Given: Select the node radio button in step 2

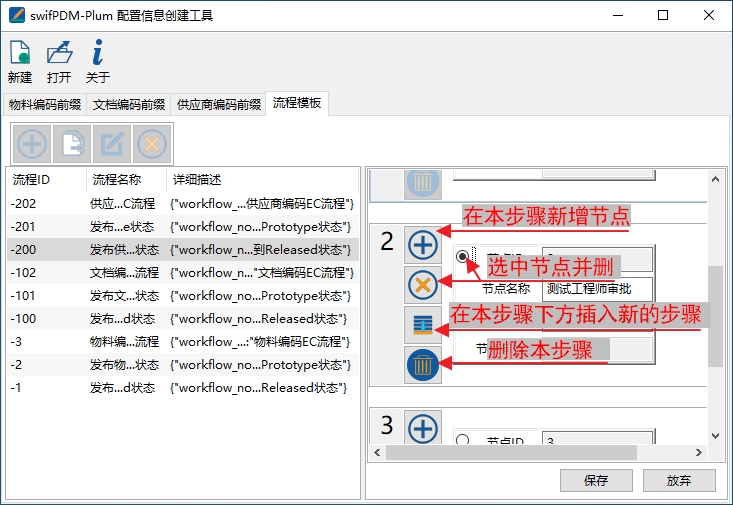Looking at the screenshot, I should (462, 257).
